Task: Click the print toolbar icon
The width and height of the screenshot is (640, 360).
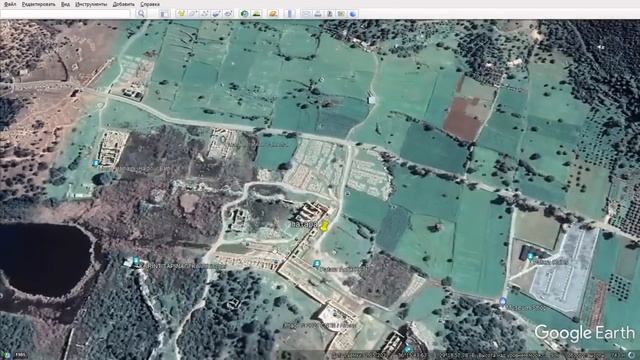Action: point(318,14)
